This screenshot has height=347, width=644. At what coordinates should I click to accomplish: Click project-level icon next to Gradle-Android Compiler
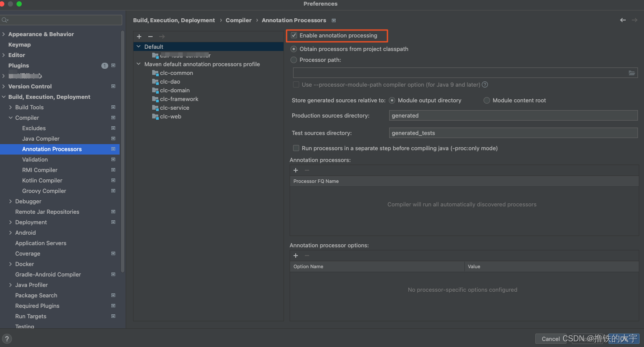(x=113, y=274)
